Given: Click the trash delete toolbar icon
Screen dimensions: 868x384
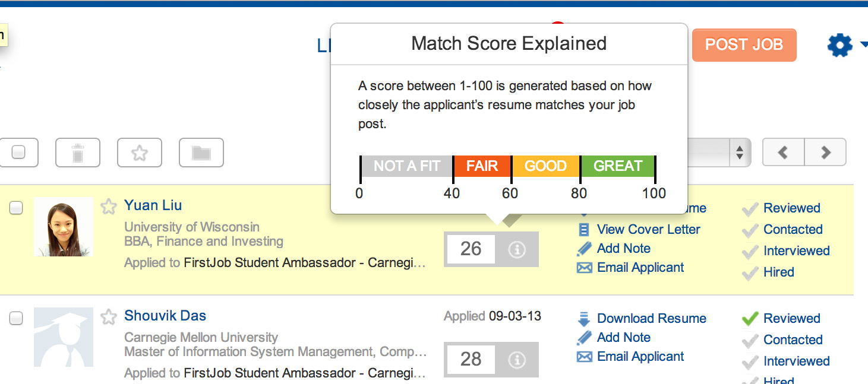Looking at the screenshot, I should coord(78,153).
